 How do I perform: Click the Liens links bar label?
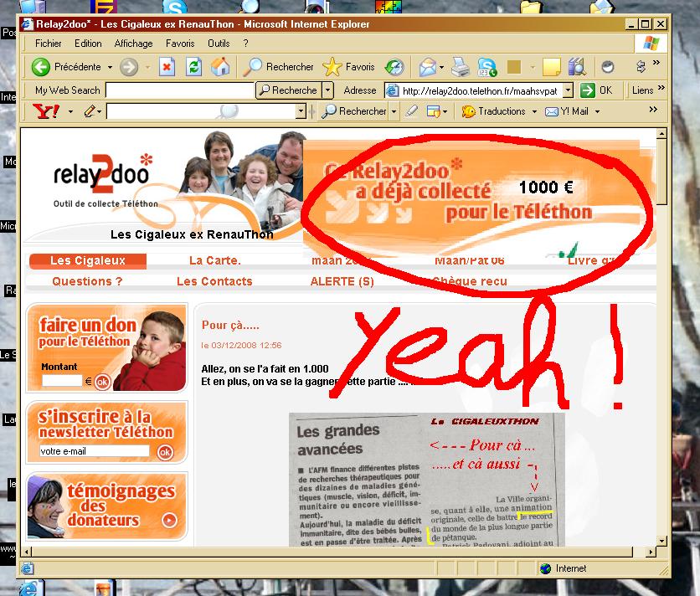tap(642, 90)
